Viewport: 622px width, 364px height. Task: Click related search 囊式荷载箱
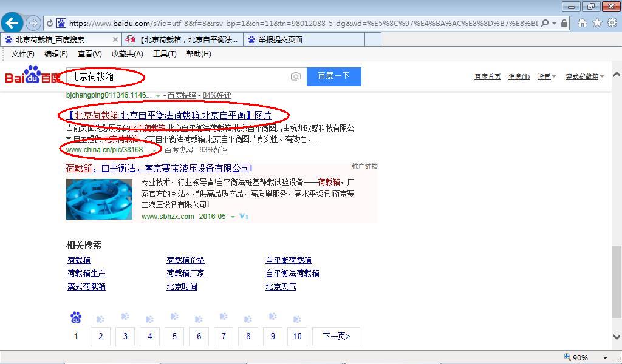point(86,286)
